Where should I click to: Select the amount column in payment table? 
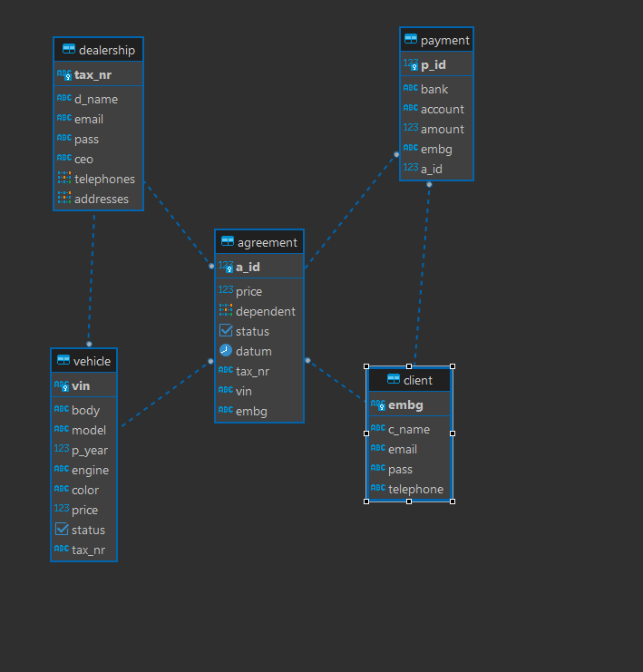[442, 129]
